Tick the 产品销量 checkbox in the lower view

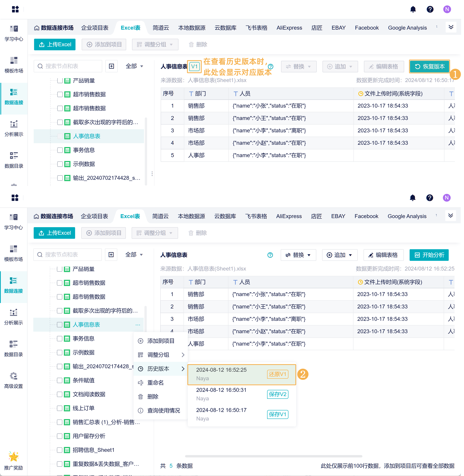59,269
